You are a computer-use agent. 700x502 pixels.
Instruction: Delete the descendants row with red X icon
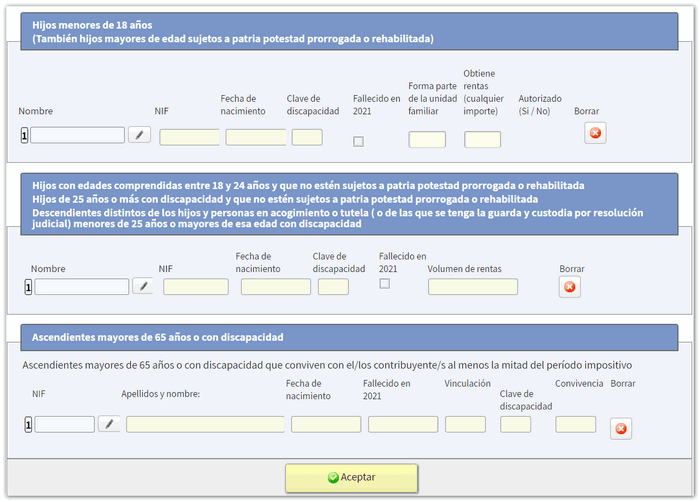[x=570, y=287]
